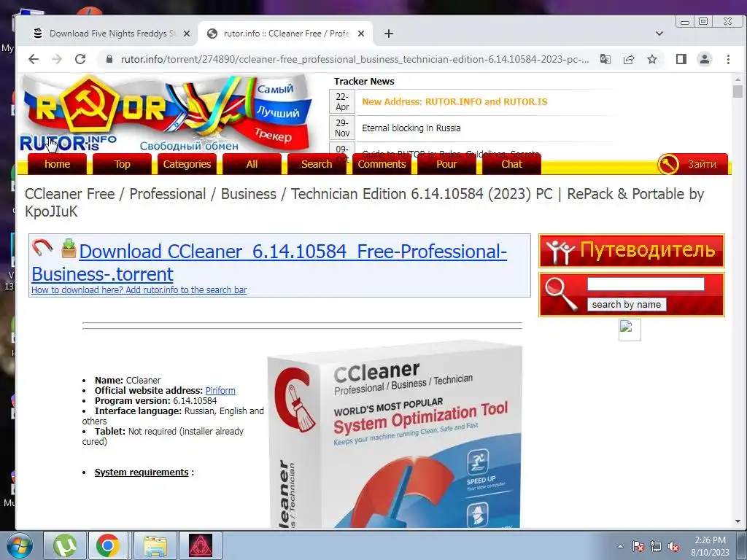Open the Pour menu item
This screenshot has width=747, height=560.
click(x=446, y=164)
